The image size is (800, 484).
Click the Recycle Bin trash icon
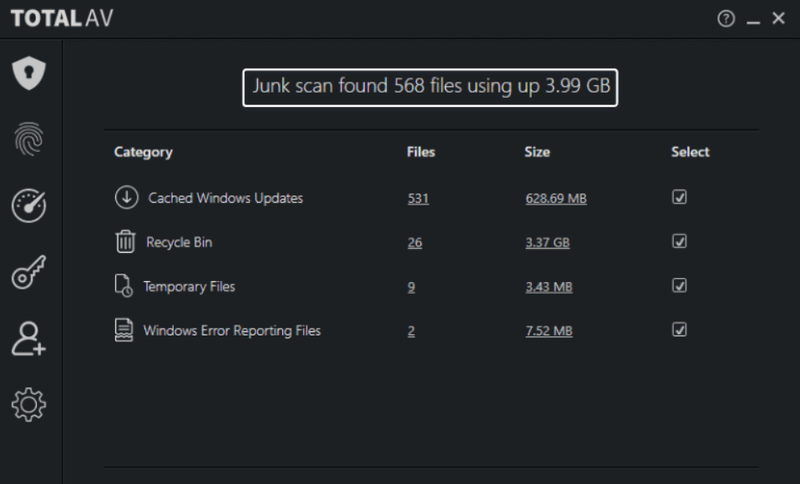pos(126,242)
